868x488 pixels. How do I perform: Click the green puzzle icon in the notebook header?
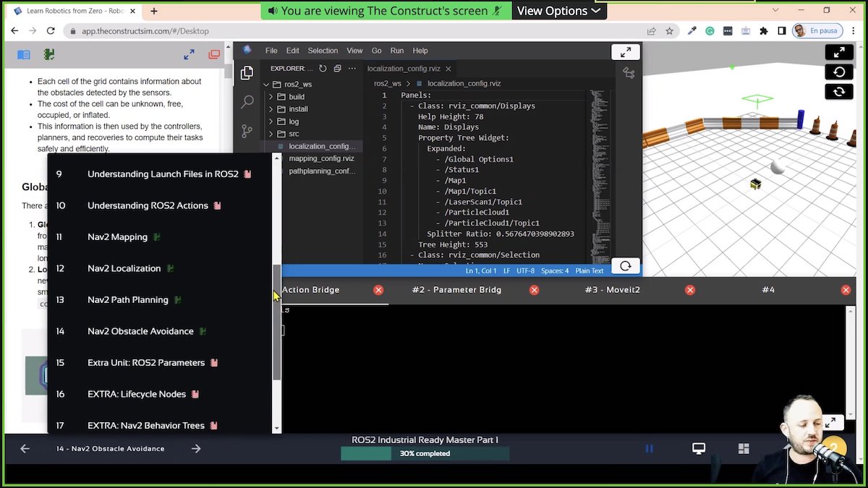coord(48,54)
